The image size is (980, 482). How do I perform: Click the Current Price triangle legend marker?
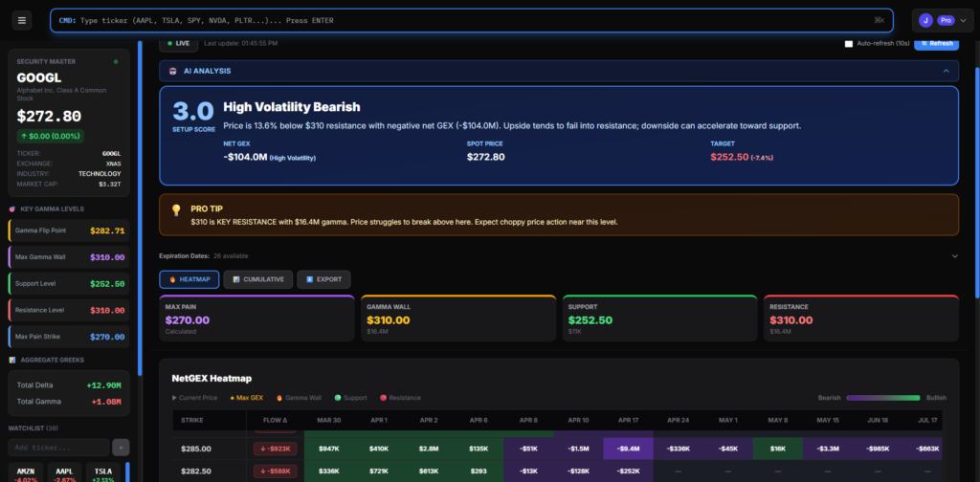click(174, 398)
